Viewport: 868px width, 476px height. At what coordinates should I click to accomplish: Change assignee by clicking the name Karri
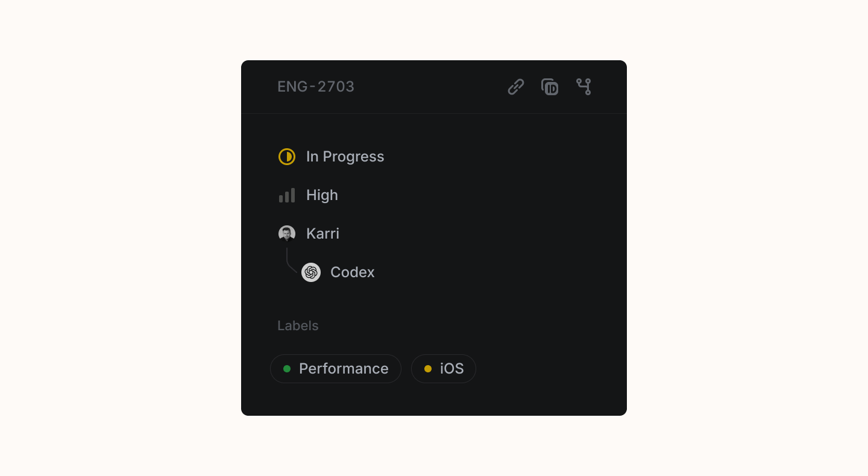(x=322, y=234)
